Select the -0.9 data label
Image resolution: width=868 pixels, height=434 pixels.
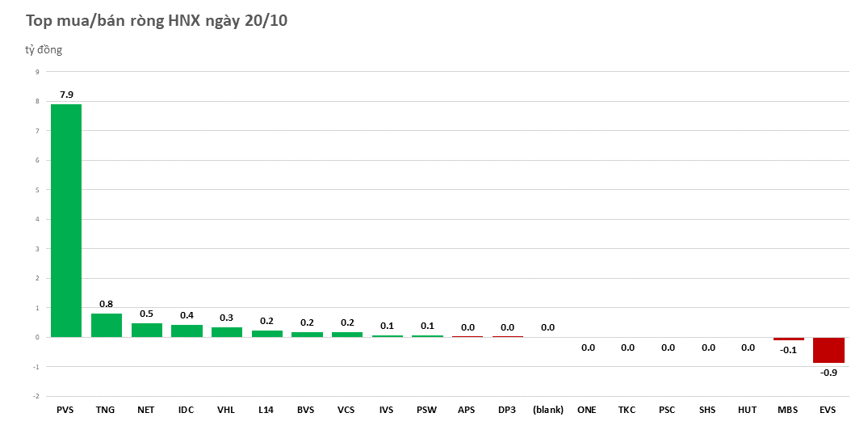coord(828,373)
